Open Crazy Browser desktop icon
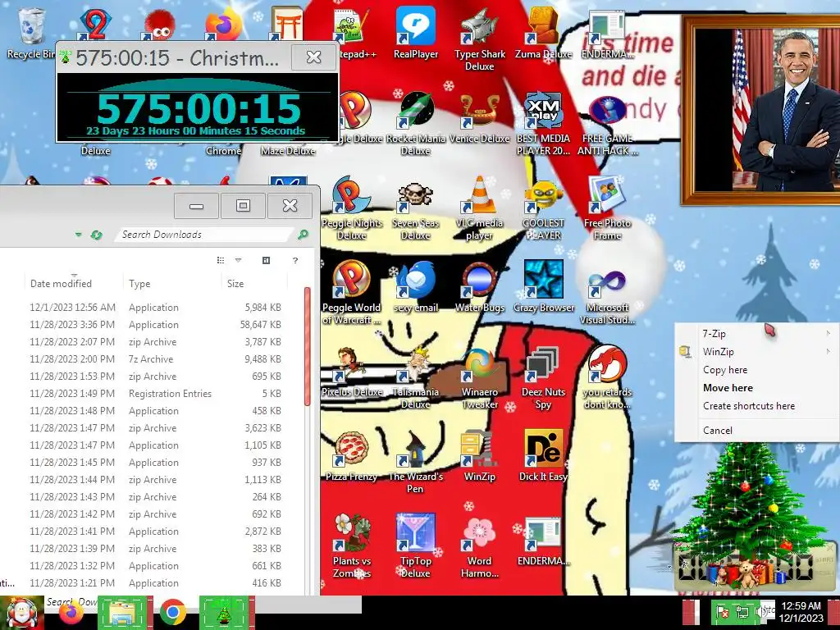The width and height of the screenshot is (840, 630). (543, 286)
